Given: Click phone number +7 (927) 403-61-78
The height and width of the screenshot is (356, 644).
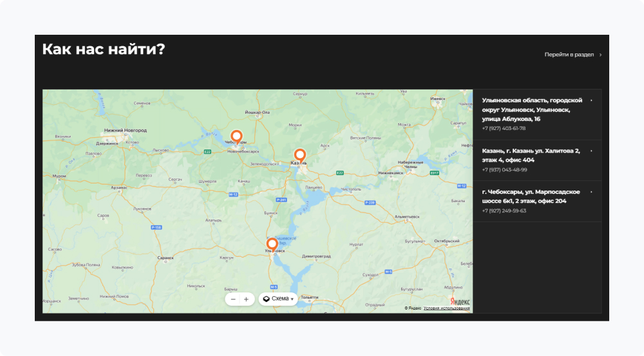Looking at the screenshot, I should pyautogui.click(x=504, y=129).
